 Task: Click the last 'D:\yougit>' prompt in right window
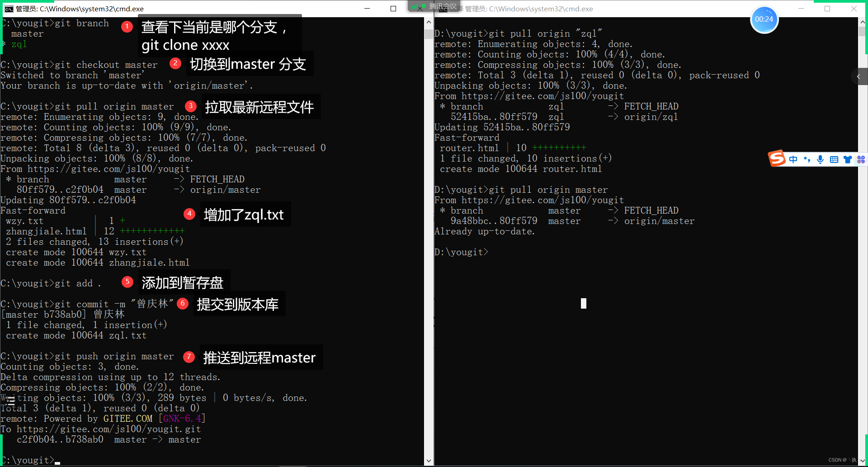click(461, 252)
